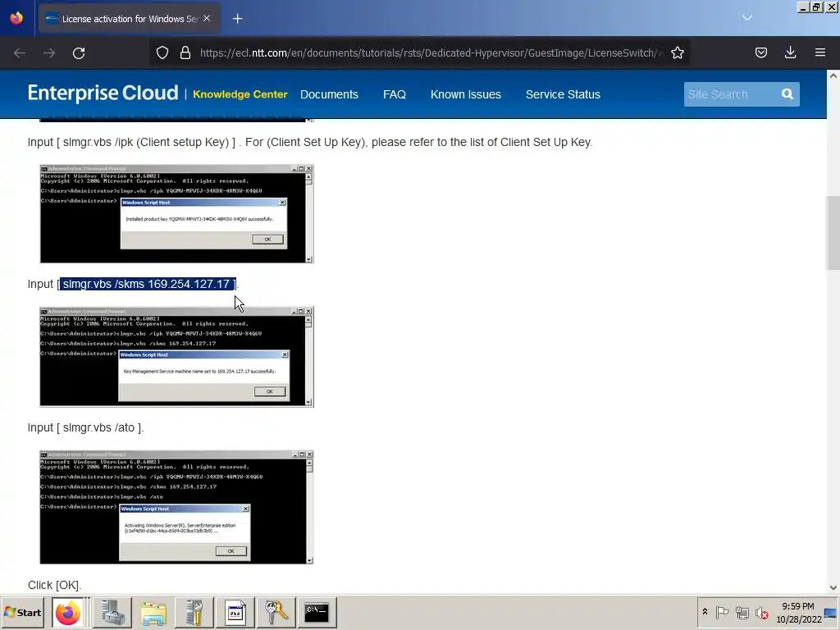Viewport: 840px width, 630px height.
Task: Click the page scrollbar up arrow
Action: pyautogui.click(x=833, y=75)
